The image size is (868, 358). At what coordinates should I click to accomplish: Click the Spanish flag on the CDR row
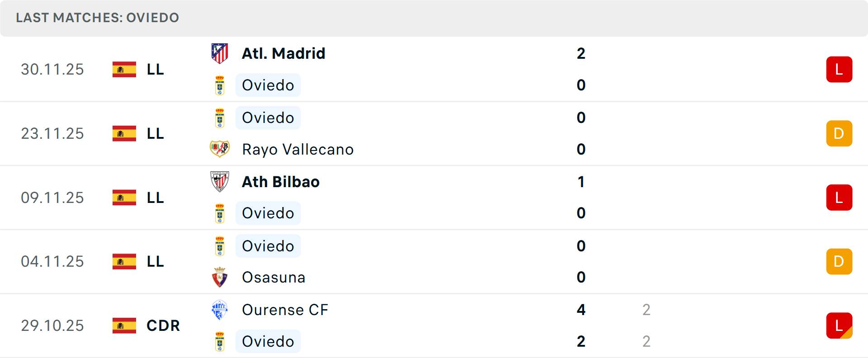[124, 325]
